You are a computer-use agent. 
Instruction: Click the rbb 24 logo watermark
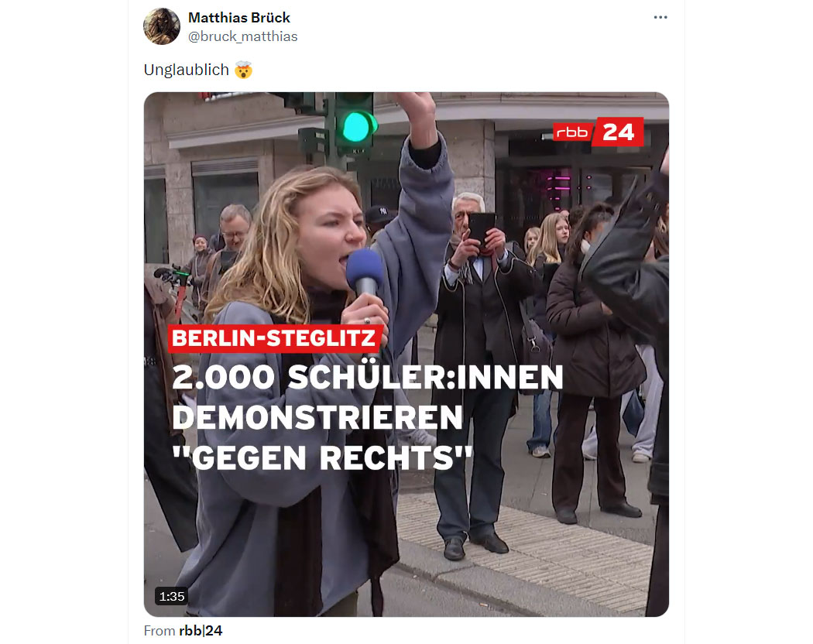click(598, 132)
